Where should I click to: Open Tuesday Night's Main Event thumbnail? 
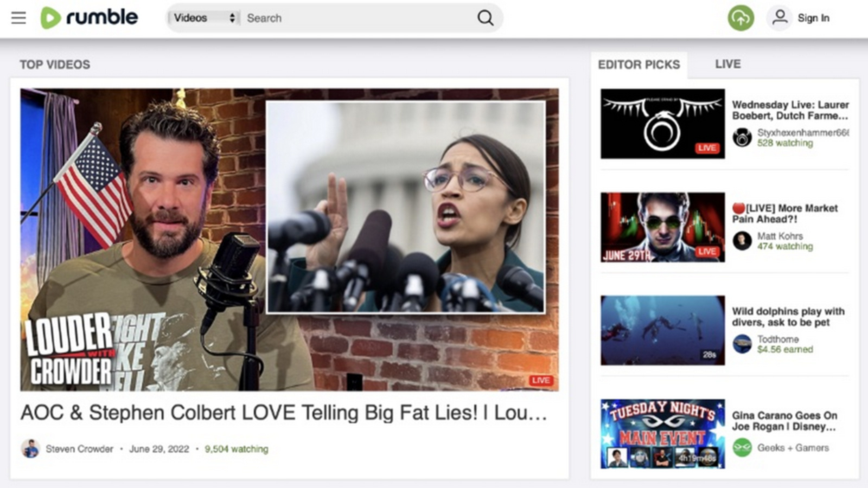pos(662,434)
